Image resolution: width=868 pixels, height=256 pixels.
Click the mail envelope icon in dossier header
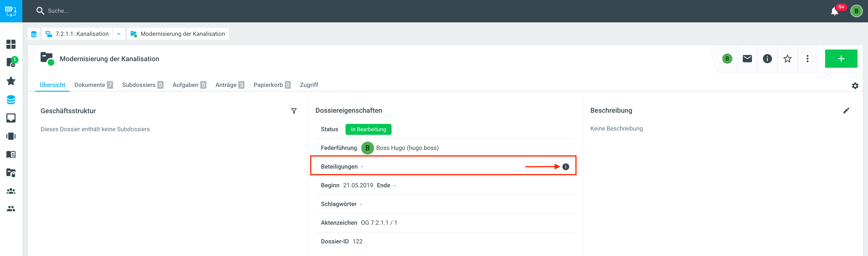(x=747, y=59)
